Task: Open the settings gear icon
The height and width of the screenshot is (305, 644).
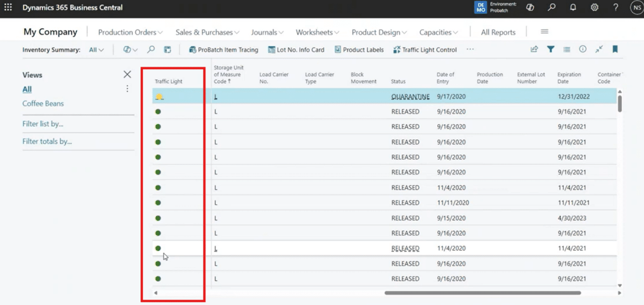Action: [x=594, y=8]
